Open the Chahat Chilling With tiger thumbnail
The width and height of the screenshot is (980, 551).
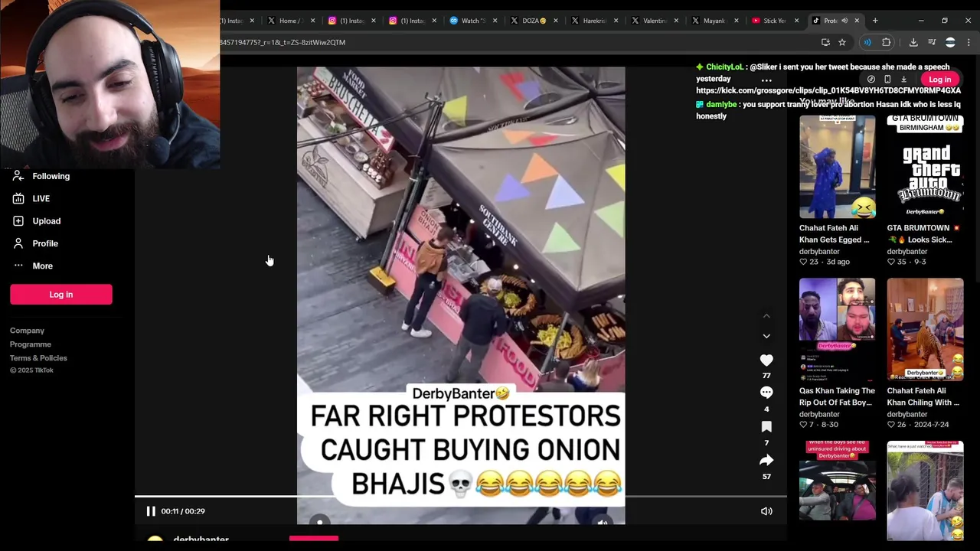tap(925, 330)
